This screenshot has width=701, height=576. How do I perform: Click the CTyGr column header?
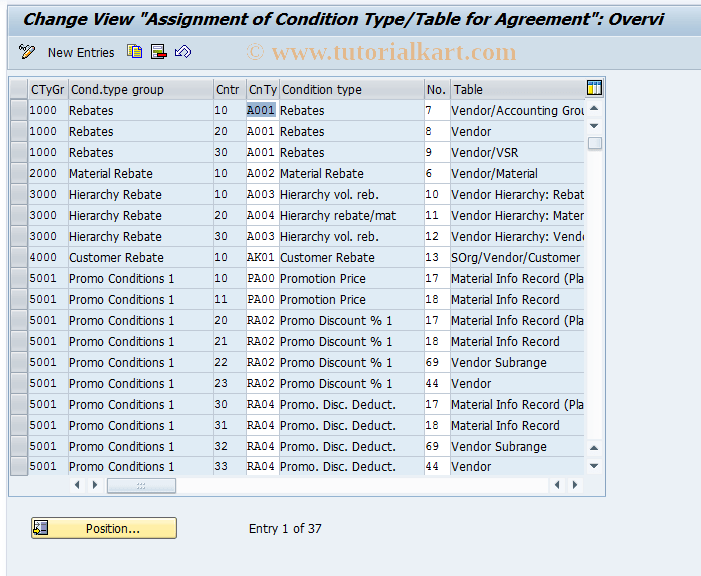[x=47, y=89]
